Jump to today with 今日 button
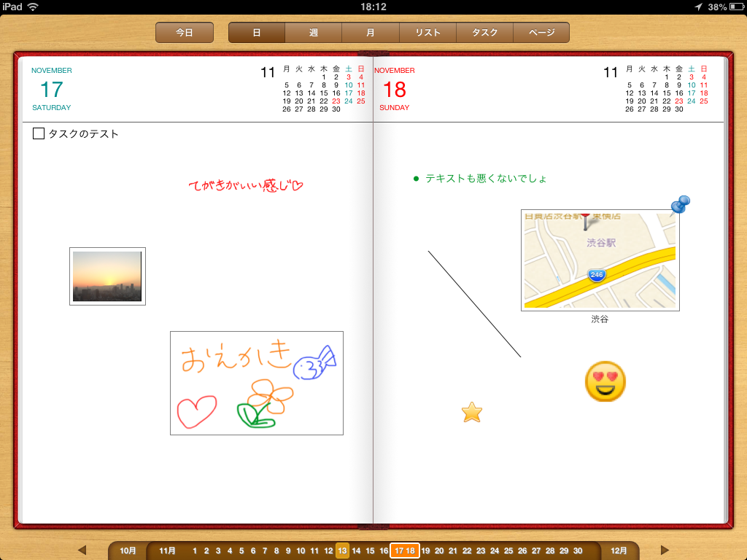This screenshot has width=747, height=560. (185, 33)
